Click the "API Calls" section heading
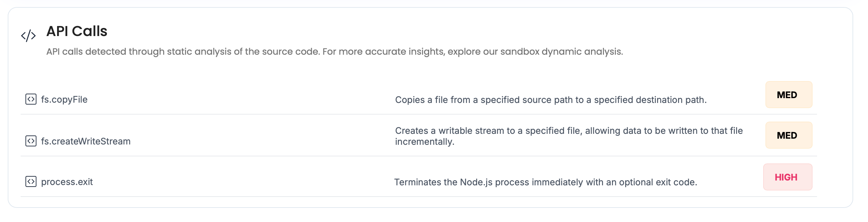Image resolution: width=868 pixels, height=222 pixels. click(x=77, y=31)
